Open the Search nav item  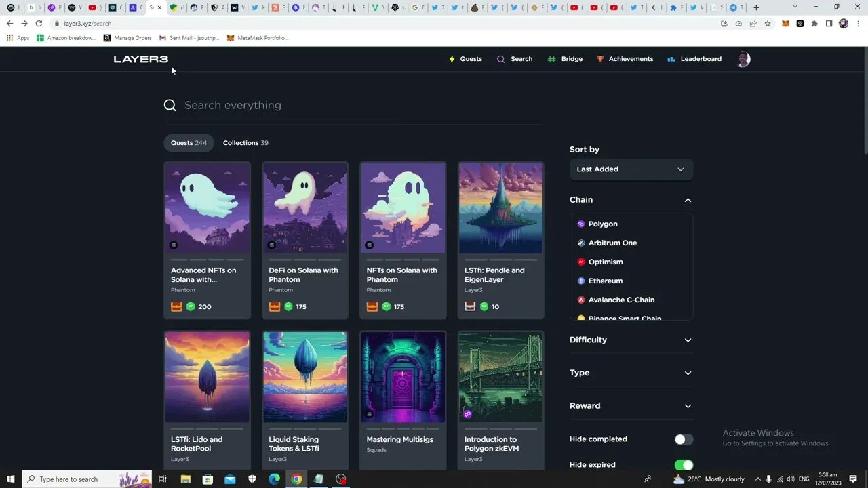click(x=515, y=59)
